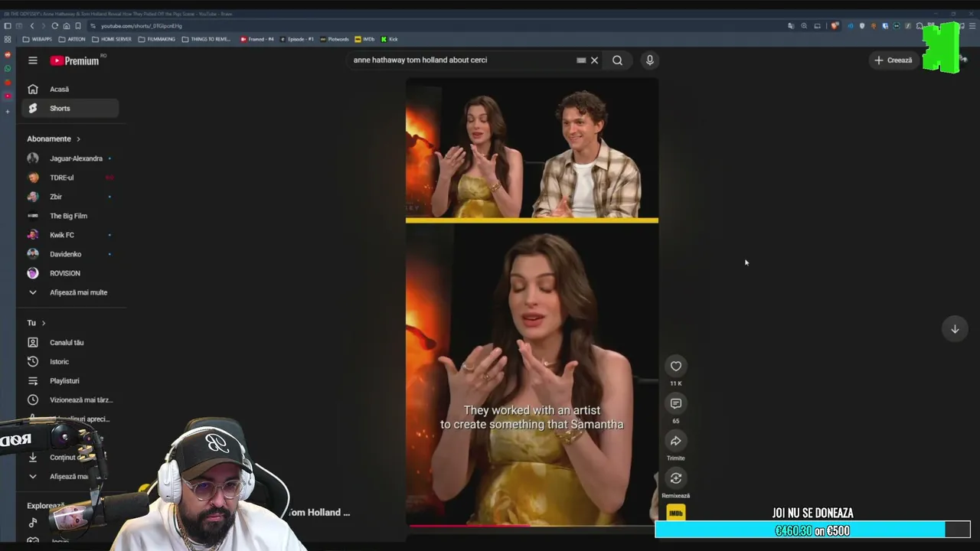Open the Davidenko channel

click(70, 254)
